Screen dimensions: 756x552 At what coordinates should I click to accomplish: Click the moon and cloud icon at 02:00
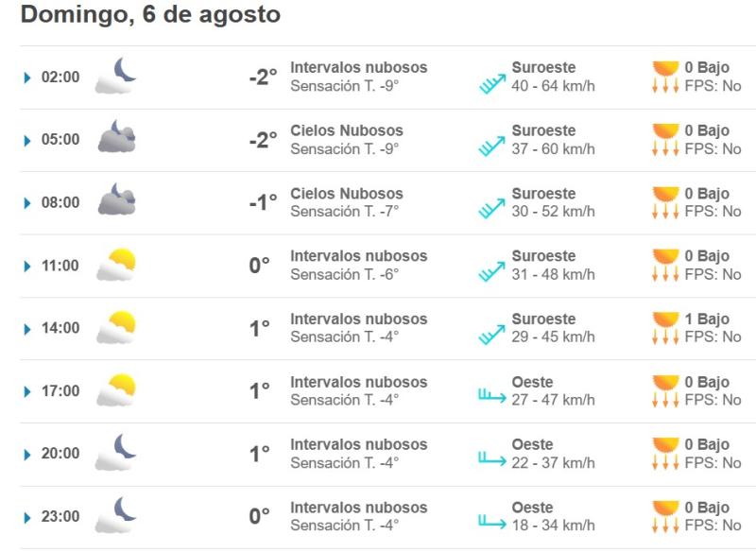116,77
